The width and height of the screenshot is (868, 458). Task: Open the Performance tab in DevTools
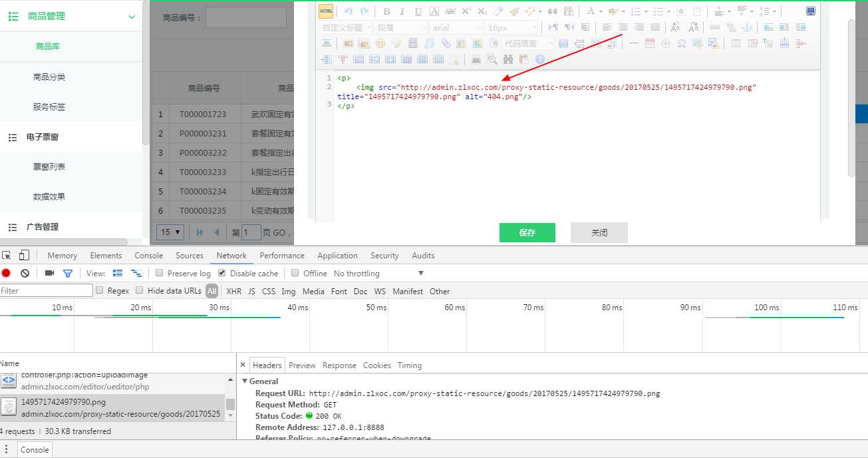tap(282, 256)
